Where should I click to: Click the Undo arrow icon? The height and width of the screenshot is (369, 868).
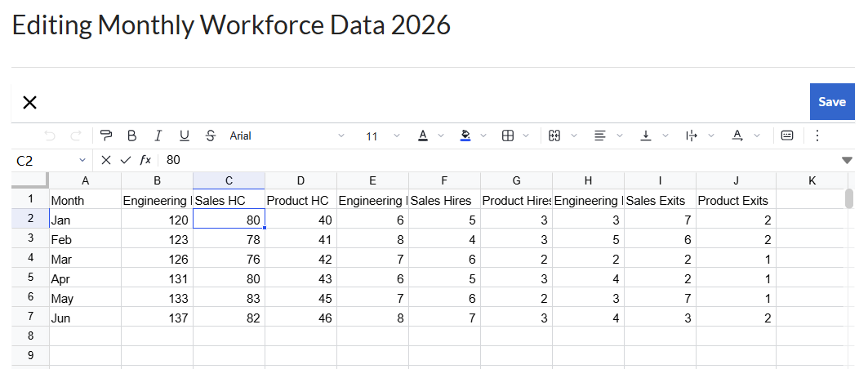click(50, 136)
